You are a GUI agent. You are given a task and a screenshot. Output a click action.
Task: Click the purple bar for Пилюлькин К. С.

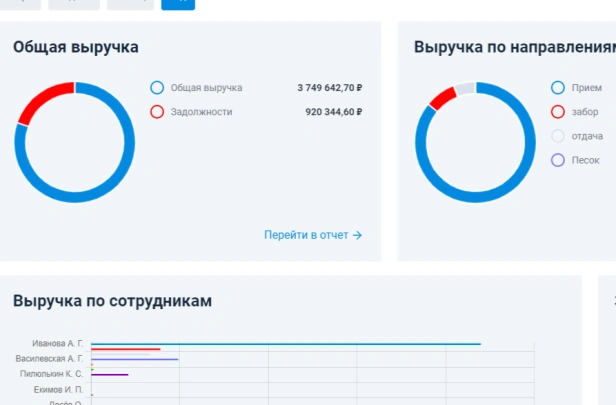110,375
